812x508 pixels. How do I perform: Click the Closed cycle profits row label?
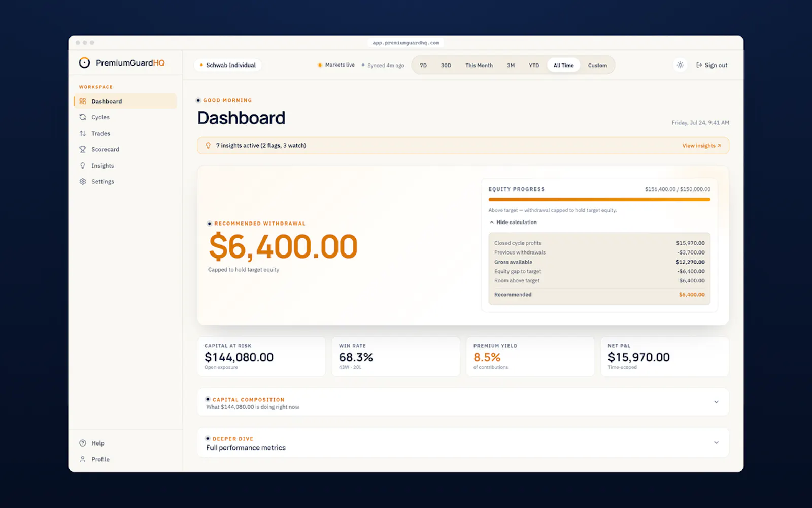coord(518,243)
